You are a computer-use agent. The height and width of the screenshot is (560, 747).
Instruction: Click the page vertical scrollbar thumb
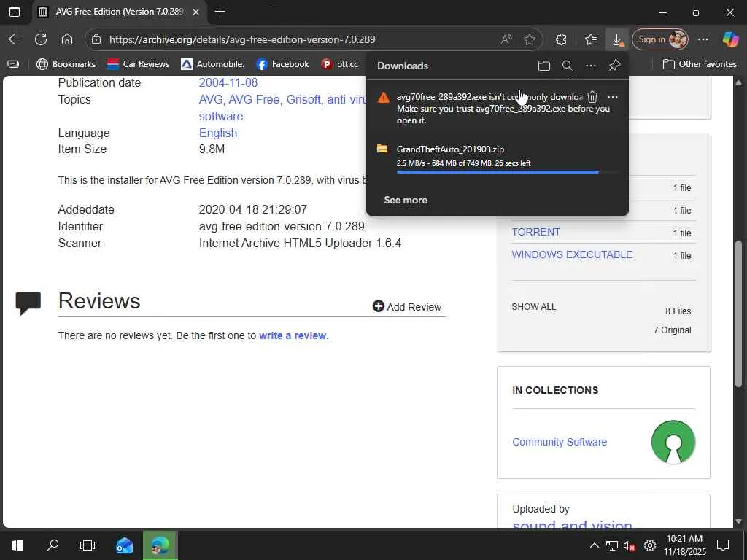(738, 314)
